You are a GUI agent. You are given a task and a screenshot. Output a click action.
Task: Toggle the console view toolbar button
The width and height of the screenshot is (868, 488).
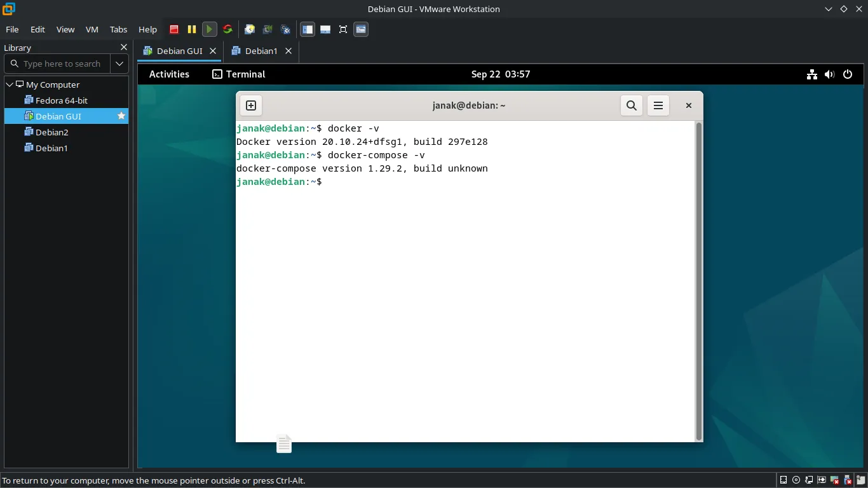point(361,29)
